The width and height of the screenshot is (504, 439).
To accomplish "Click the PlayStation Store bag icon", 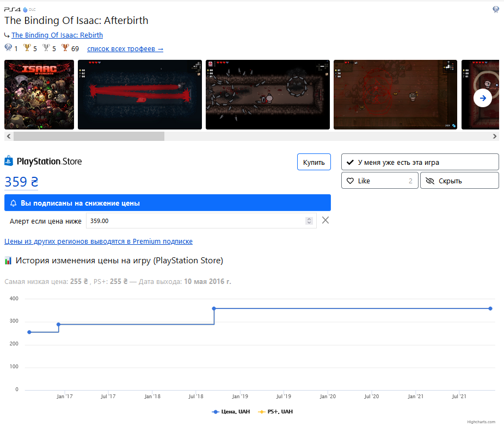I will pos(9,160).
